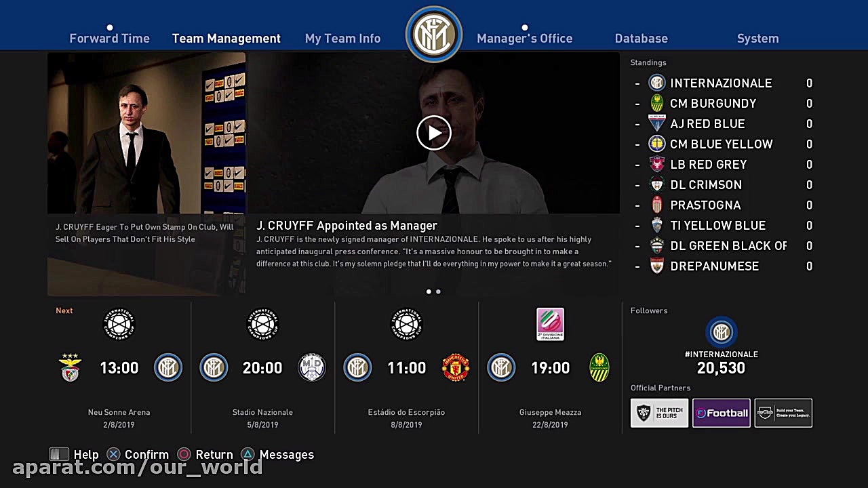Click Prastogna crest in standings

click(x=656, y=205)
